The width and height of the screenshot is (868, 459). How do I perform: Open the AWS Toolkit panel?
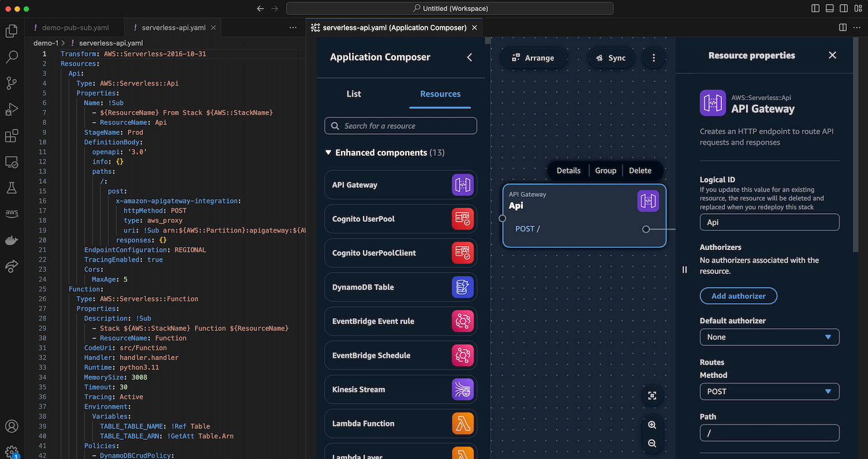tap(12, 214)
